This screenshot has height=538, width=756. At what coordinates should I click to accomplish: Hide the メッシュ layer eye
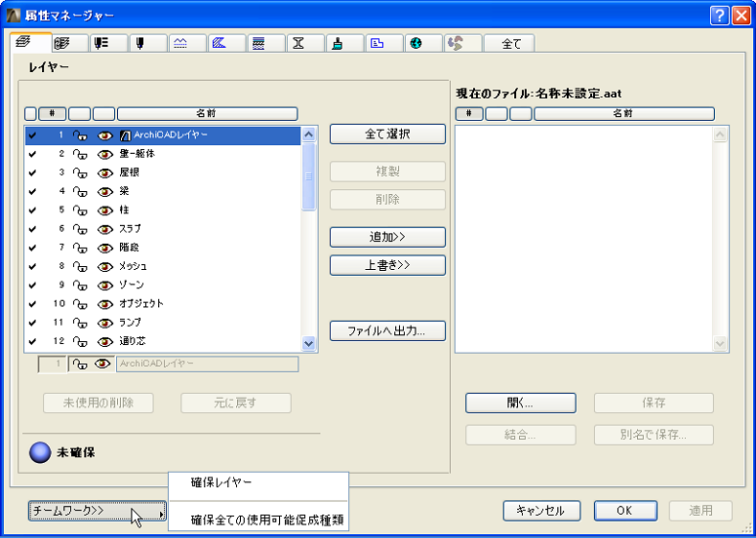point(105,267)
